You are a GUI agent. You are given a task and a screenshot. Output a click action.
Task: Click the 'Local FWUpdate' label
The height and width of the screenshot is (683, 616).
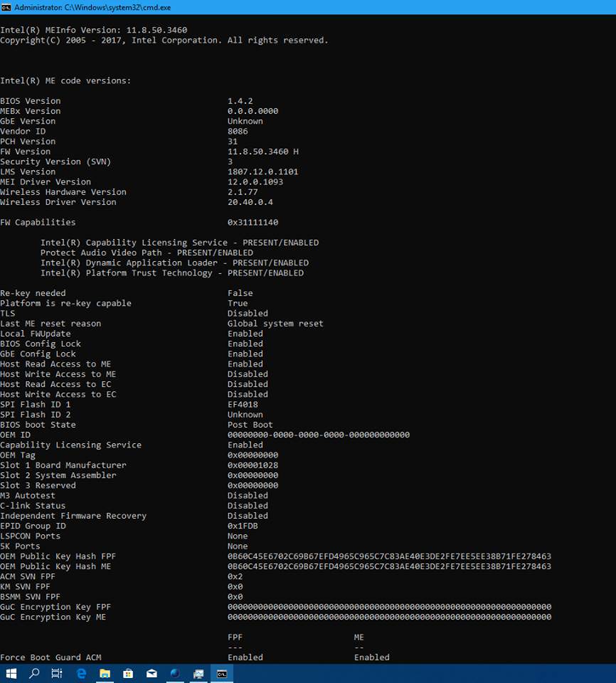36,334
